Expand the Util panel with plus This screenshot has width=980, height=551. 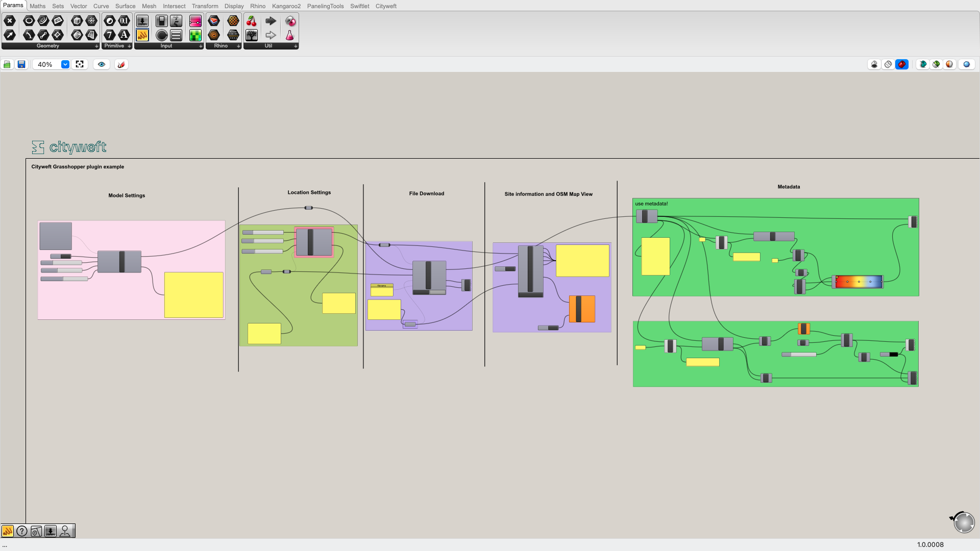296,46
